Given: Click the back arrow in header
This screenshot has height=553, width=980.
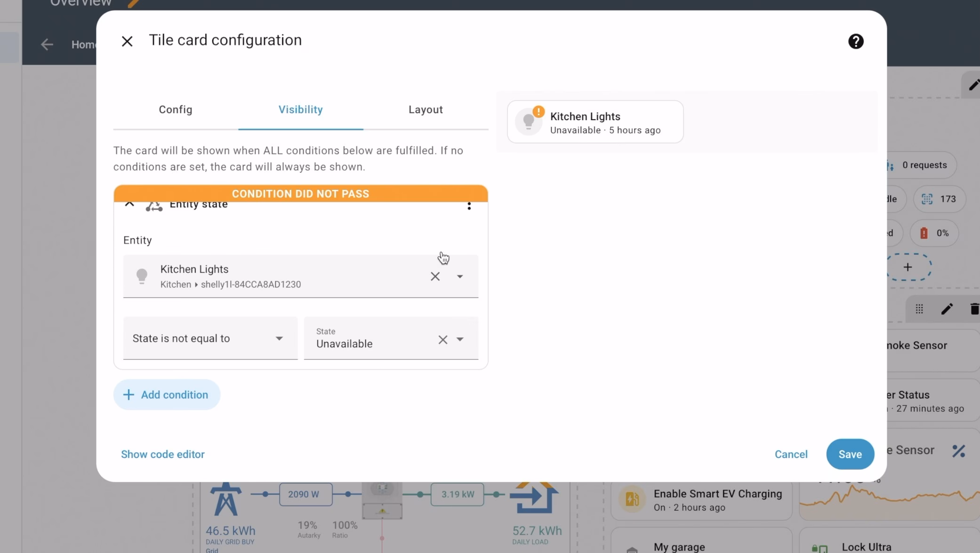Looking at the screenshot, I should 47,45.
